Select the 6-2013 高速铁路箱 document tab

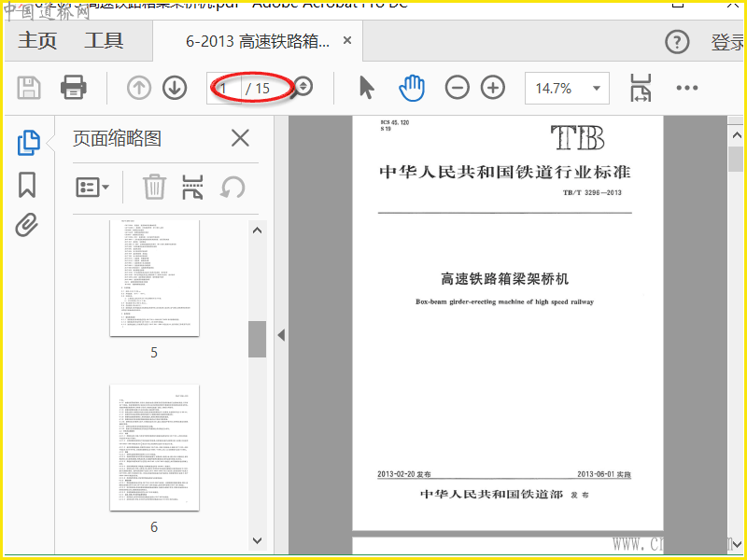point(258,41)
